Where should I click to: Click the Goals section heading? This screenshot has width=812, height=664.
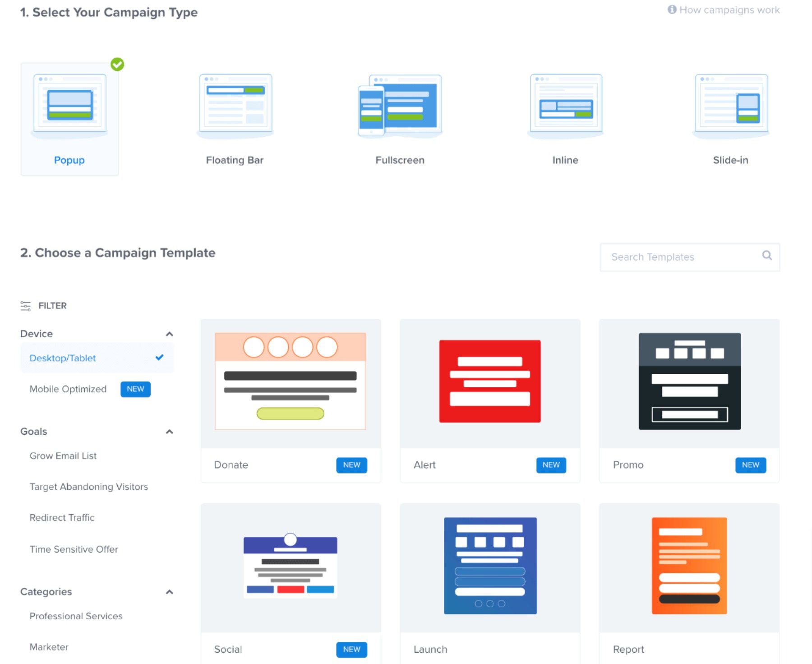tap(34, 432)
